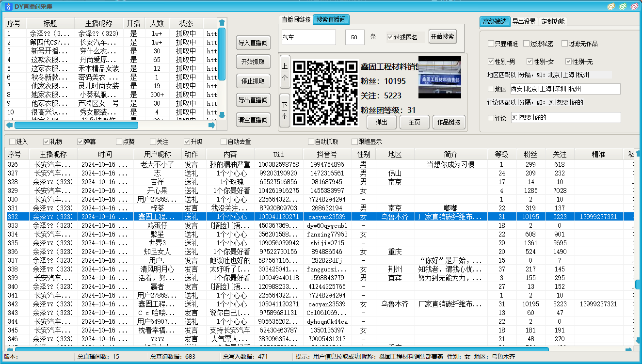The image size is (642, 364).
Task: Click the 地区 filter text field
Action: click(565, 89)
